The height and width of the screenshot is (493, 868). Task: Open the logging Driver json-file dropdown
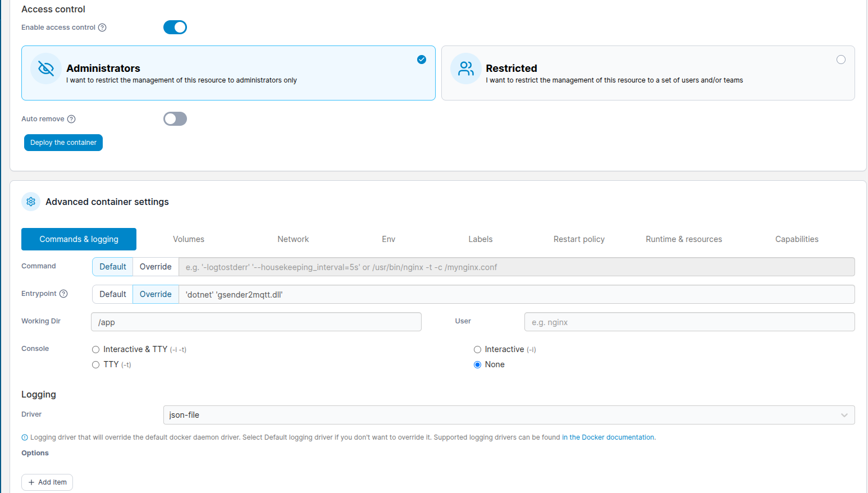coord(508,415)
